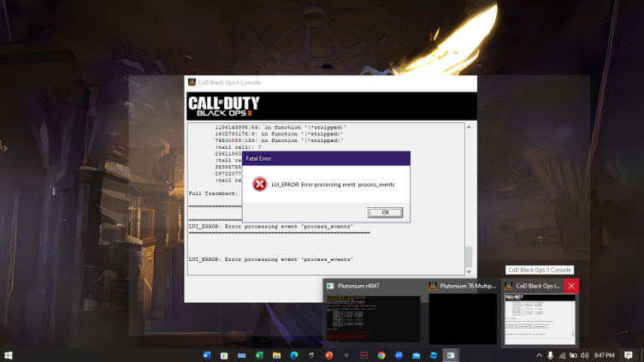The image size is (644, 362).
Task: Click the '(tail call): ?' console line
Action: coord(239,147)
